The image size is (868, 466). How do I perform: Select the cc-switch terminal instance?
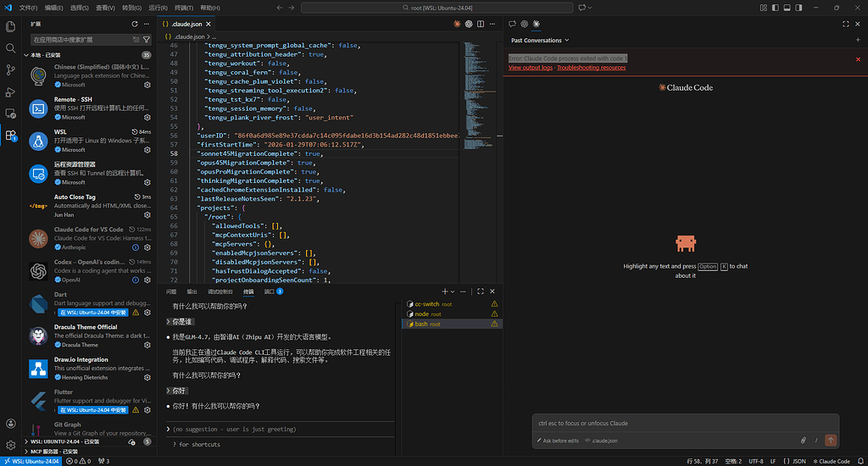452,304
